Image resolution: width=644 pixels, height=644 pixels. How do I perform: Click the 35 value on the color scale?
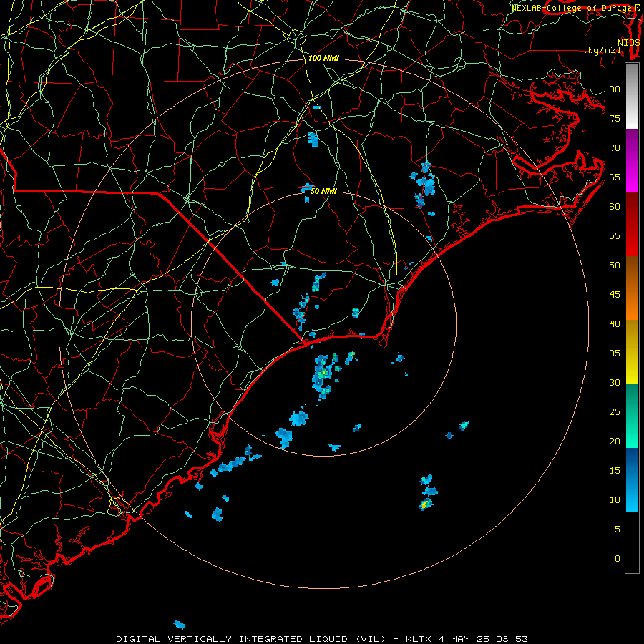615,353
